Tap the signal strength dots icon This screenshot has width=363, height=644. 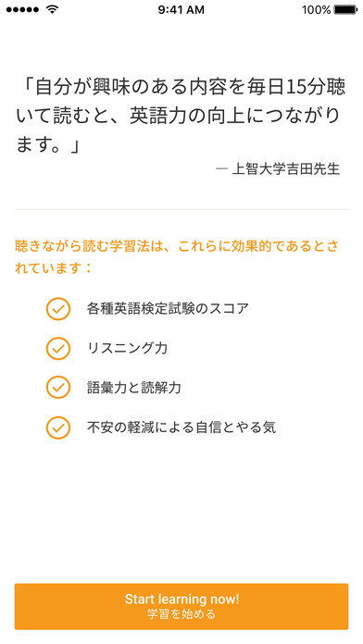coord(22,9)
